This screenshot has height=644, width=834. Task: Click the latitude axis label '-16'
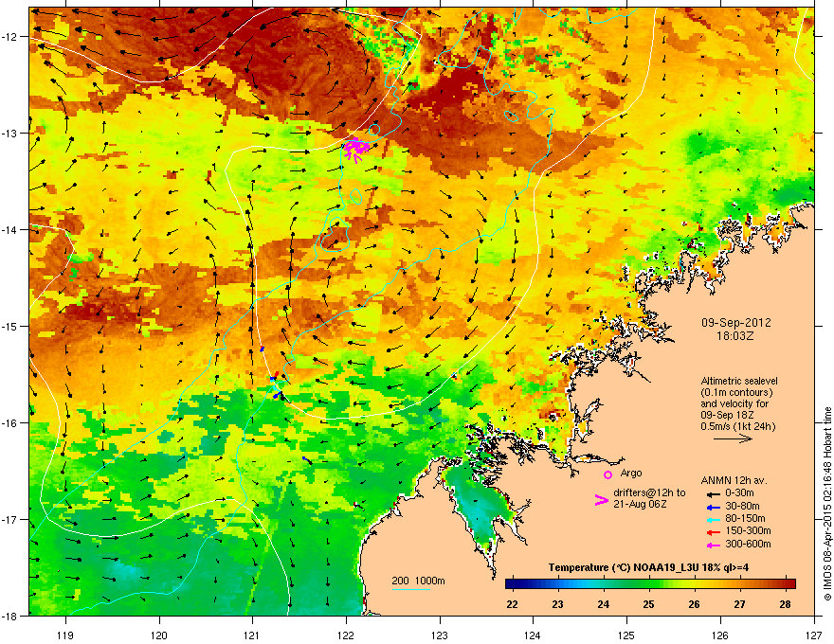point(10,423)
